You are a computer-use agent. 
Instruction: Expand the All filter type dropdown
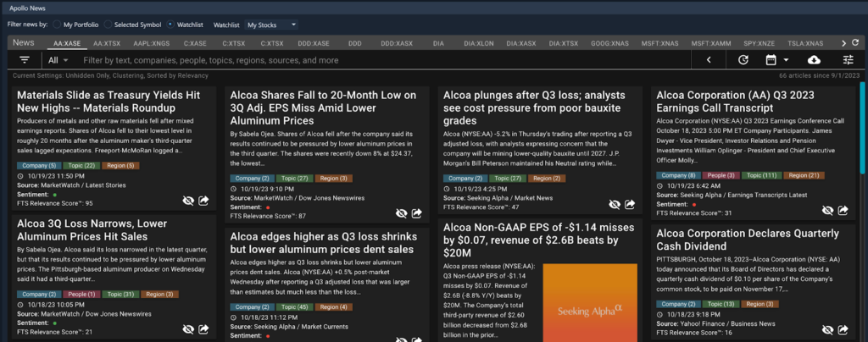click(58, 59)
